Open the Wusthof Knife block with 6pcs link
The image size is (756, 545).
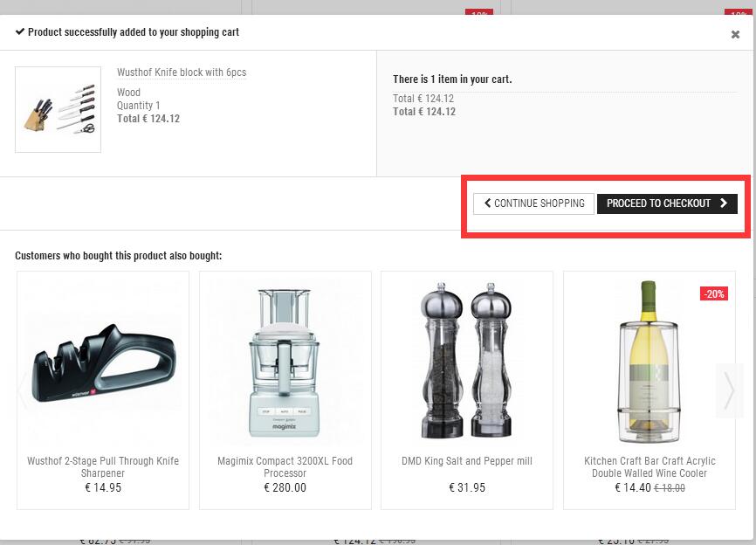coord(182,72)
